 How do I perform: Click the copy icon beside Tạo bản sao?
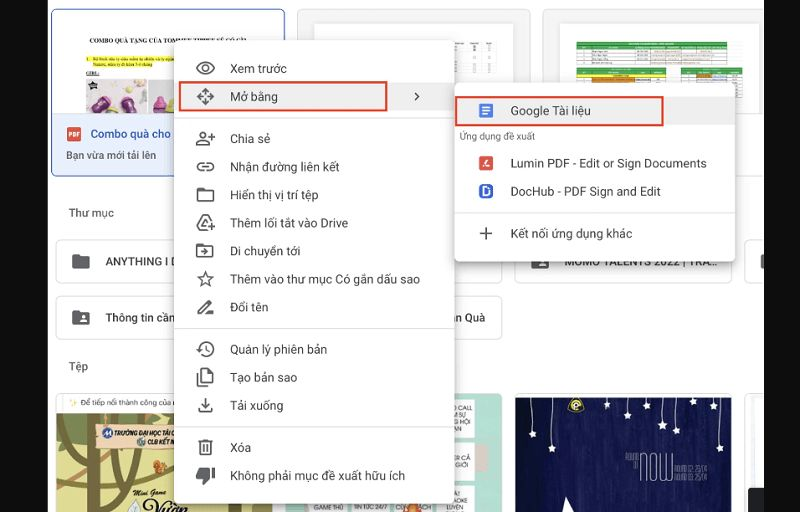(x=206, y=377)
